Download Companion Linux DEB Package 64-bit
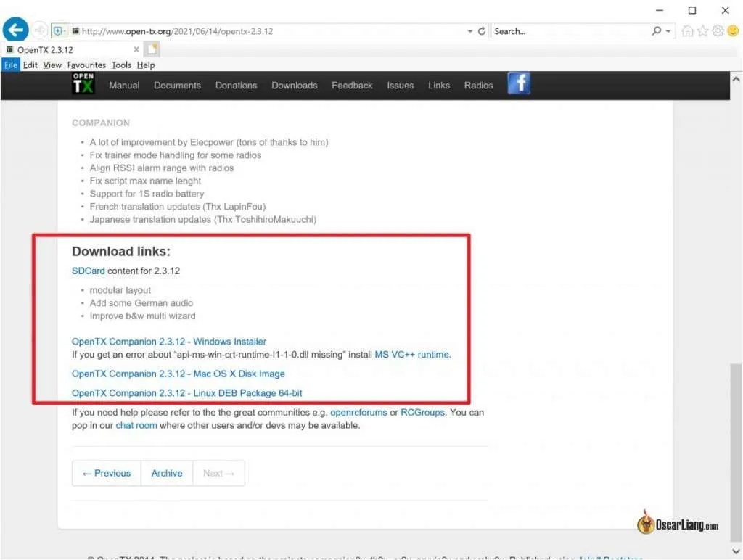The width and height of the screenshot is (743, 560). [x=186, y=393]
